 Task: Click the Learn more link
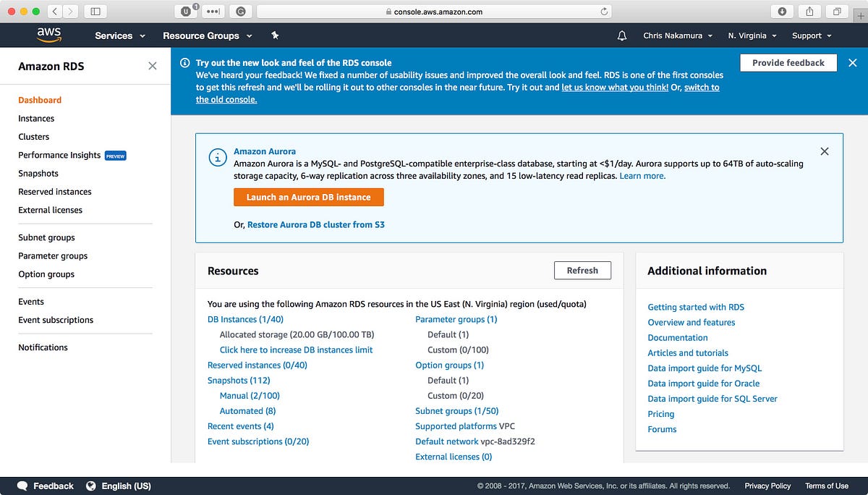[x=642, y=176]
